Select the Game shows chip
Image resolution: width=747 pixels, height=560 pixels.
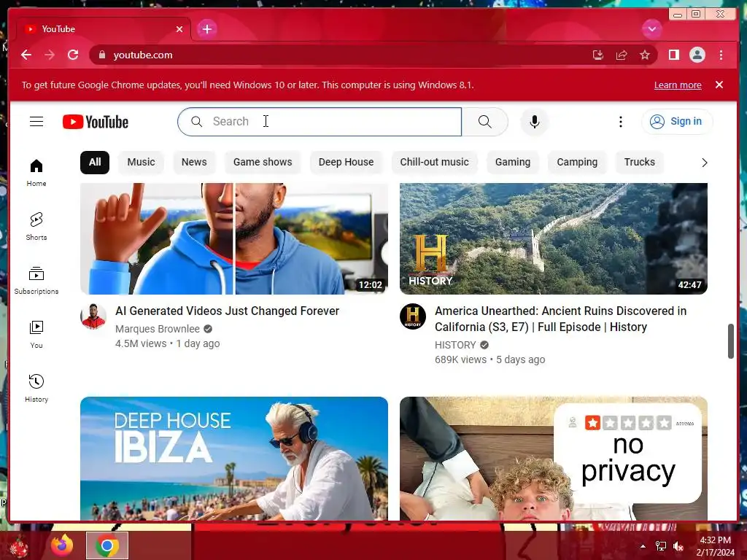263,163
